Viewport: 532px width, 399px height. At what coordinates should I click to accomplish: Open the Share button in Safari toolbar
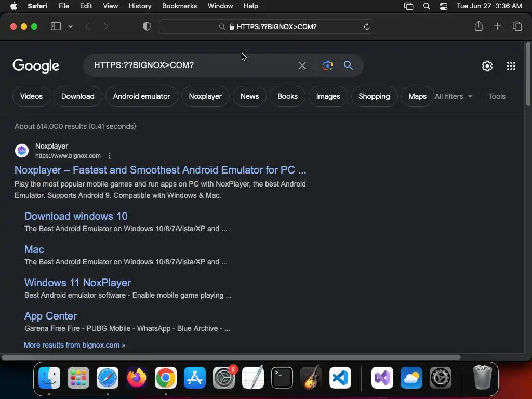click(x=478, y=26)
